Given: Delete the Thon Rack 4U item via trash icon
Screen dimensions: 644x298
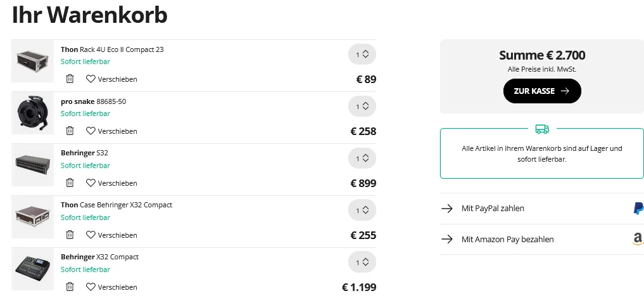Looking at the screenshot, I should click(70, 79).
